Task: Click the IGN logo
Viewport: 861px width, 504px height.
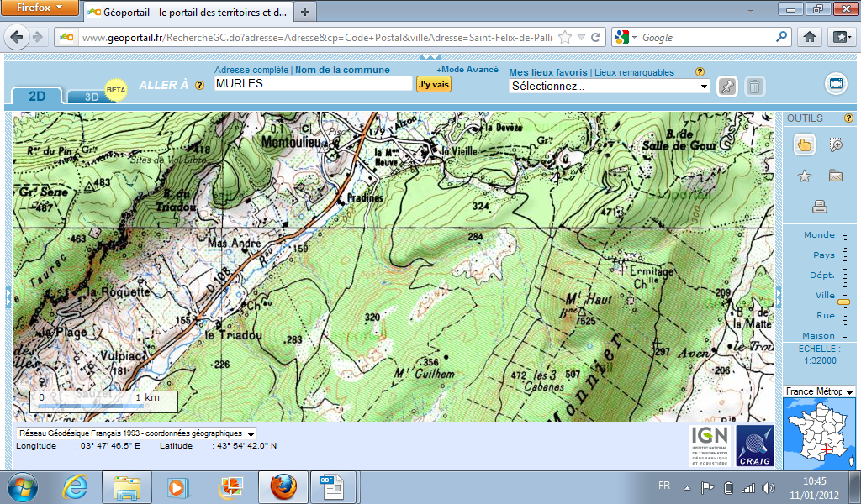Action: click(709, 445)
